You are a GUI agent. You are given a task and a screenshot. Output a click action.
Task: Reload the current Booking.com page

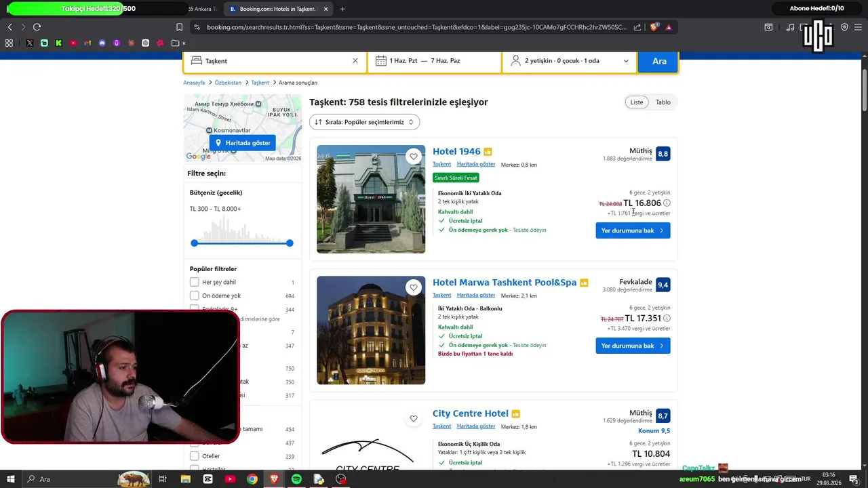[37, 27]
